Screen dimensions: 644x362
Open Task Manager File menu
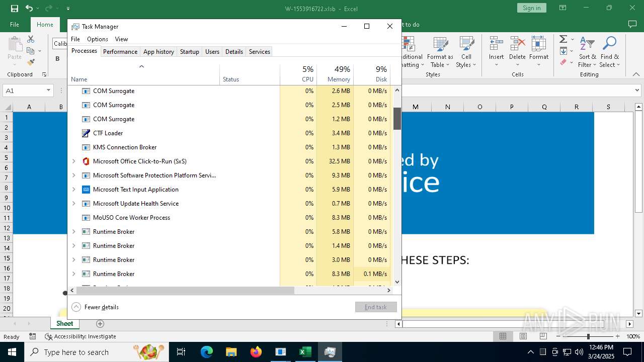[x=75, y=39]
